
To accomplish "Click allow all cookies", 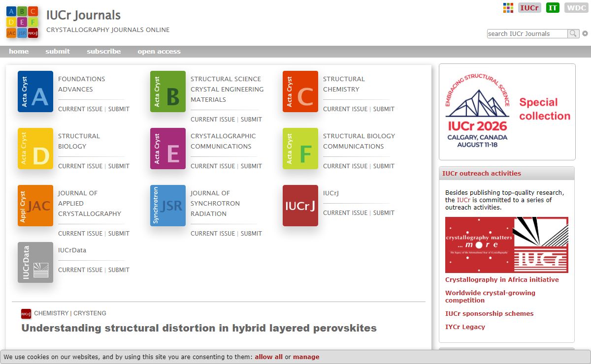I will pos(268,357).
